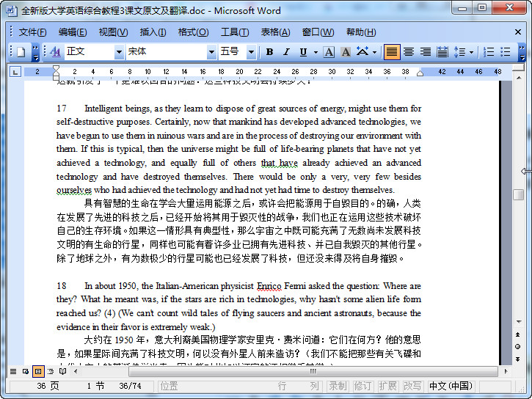Switch to Web Layout view icon
Screen dimensions: 532x399
pos(26,372)
